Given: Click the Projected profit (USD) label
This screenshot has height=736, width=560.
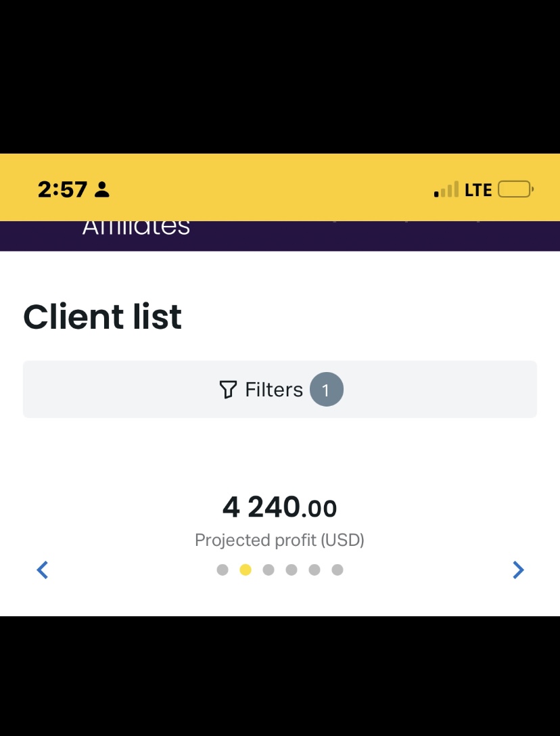Looking at the screenshot, I should tap(279, 540).
